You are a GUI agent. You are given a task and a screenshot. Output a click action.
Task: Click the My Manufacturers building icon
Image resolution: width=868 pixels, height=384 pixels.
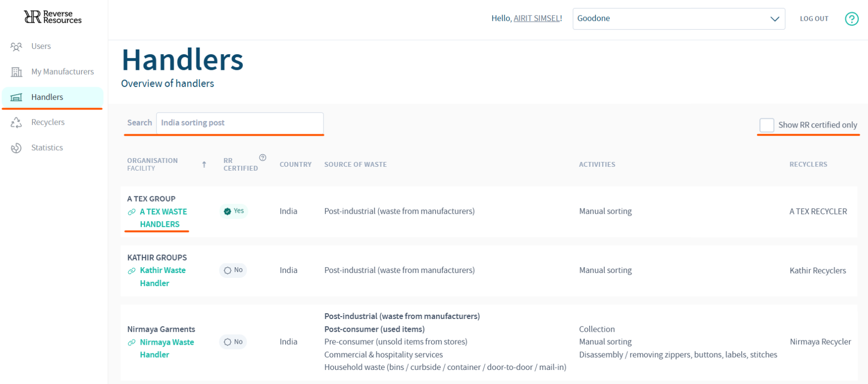(x=16, y=72)
